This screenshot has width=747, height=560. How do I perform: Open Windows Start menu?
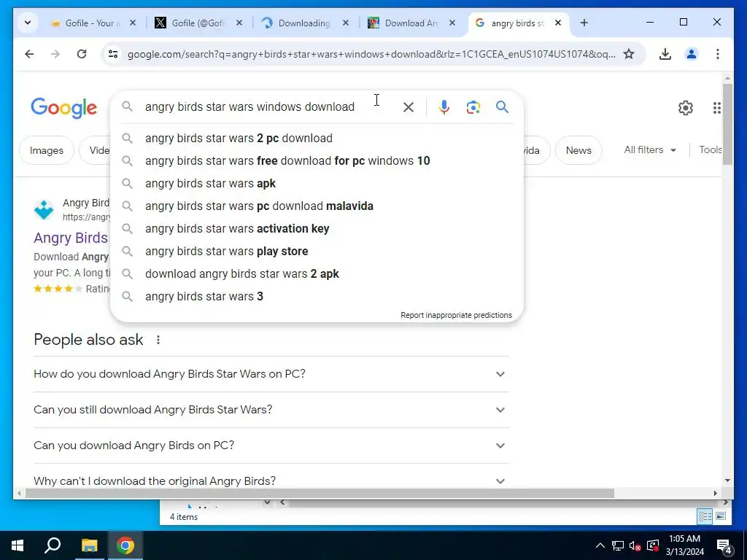click(18, 545)
